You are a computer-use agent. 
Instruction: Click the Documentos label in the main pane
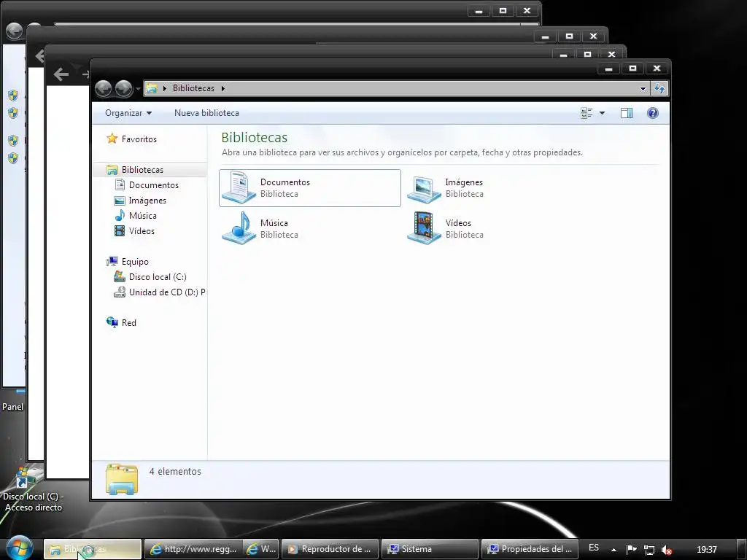285,182
